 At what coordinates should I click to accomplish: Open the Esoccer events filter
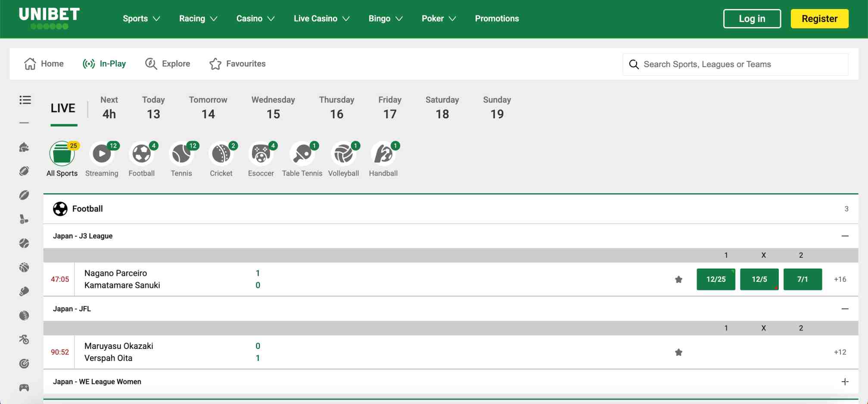click(x=261, y=154)
